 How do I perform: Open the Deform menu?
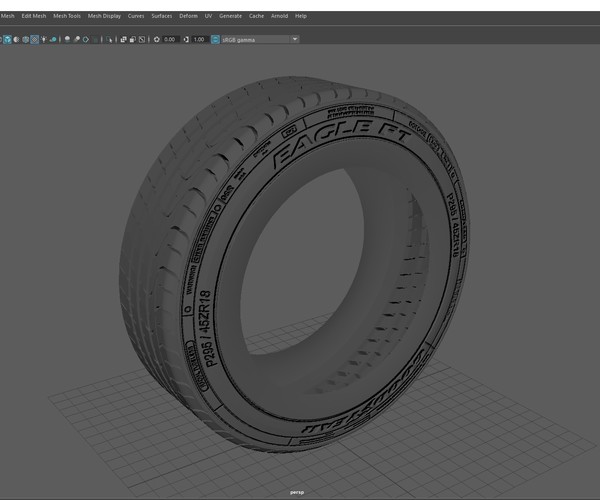click(188, 16)
